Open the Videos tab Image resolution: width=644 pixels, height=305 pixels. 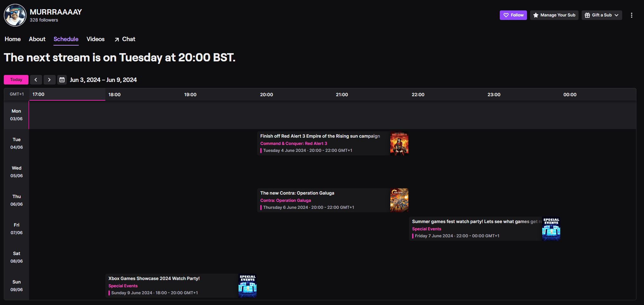tap(95, 39)
